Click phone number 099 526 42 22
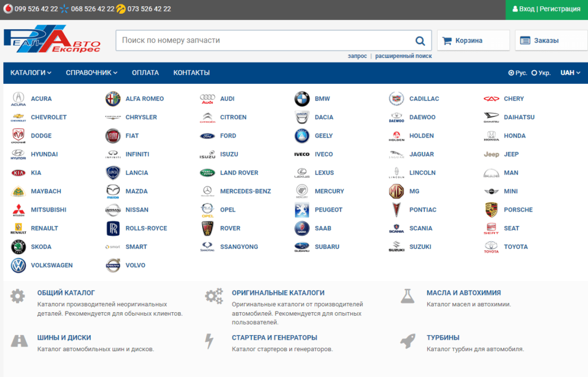Screen dimensions: 588x377 [36, 9]
